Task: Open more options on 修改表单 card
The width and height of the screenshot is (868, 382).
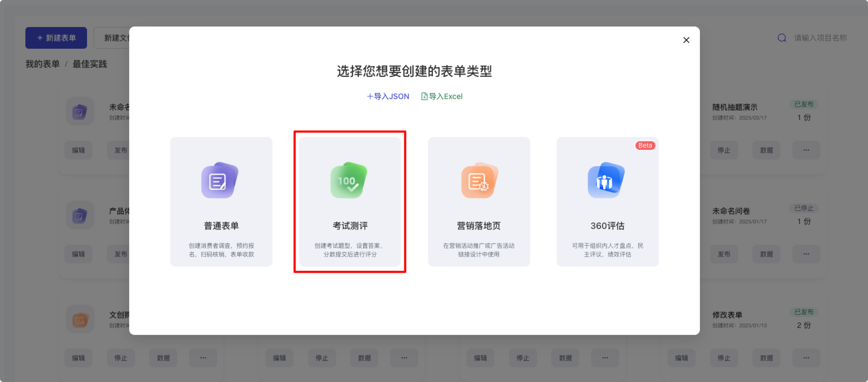Action: 806,358
